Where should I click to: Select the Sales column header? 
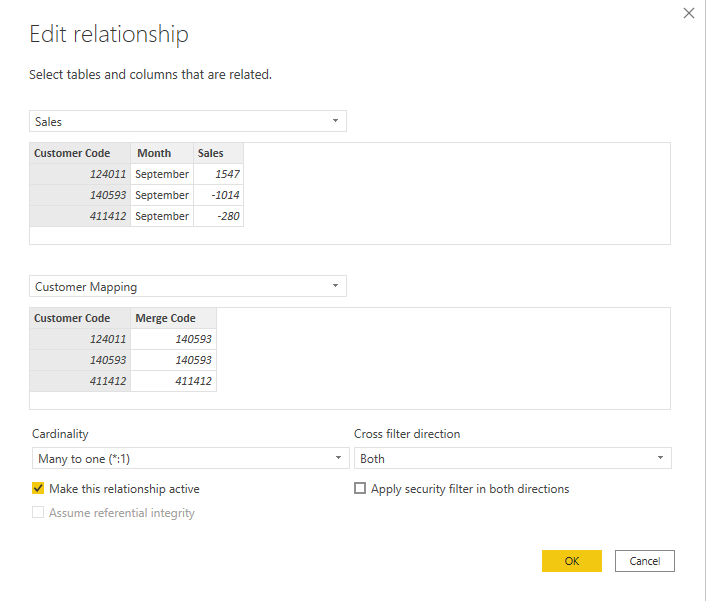coord(218,153)
